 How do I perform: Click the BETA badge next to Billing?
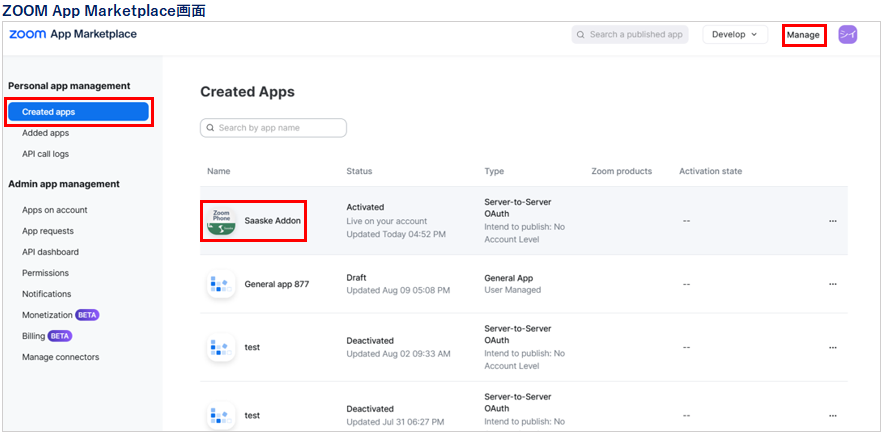60,336
